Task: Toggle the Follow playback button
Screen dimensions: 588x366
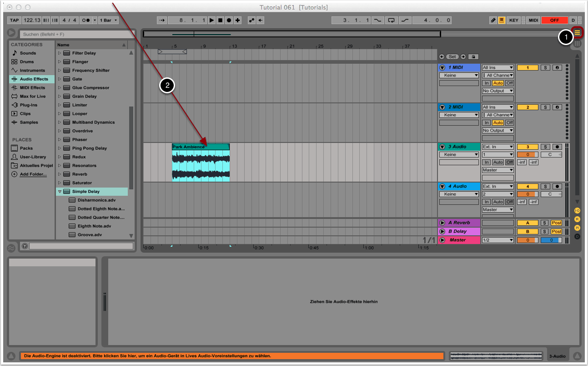Action: pyautogui.click(x=162, y=20)
